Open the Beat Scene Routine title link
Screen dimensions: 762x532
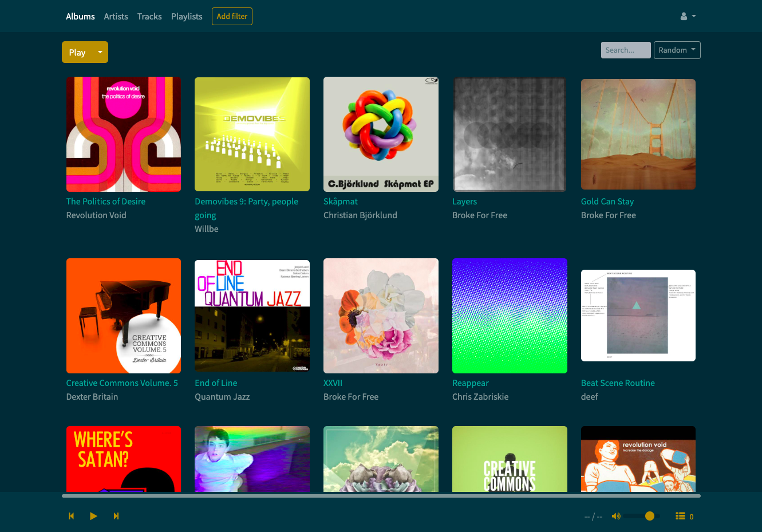[x=618, y=383]
